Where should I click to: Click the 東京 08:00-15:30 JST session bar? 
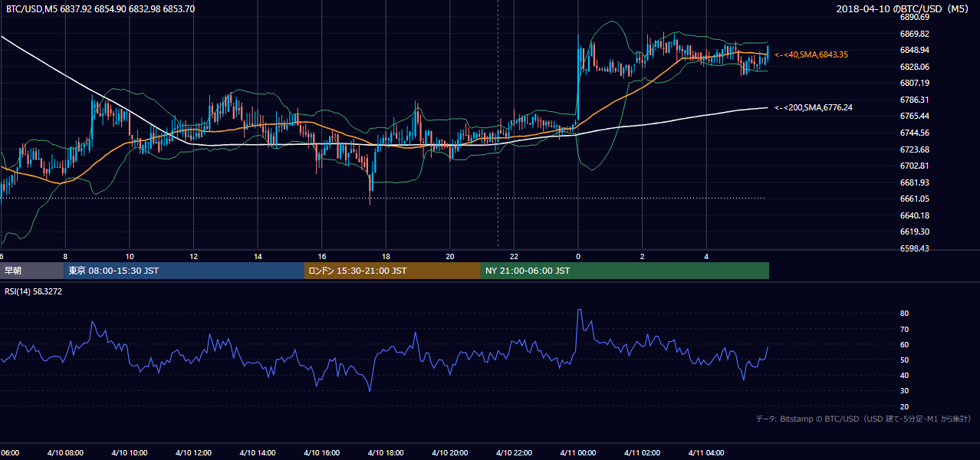184,271
